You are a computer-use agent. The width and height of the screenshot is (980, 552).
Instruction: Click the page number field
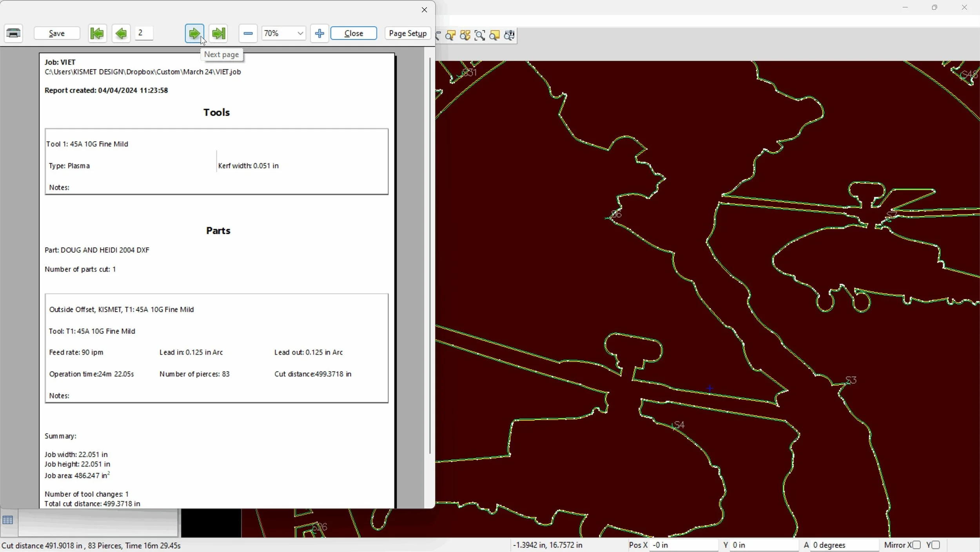pyautogui.click(x=144, y=33)
